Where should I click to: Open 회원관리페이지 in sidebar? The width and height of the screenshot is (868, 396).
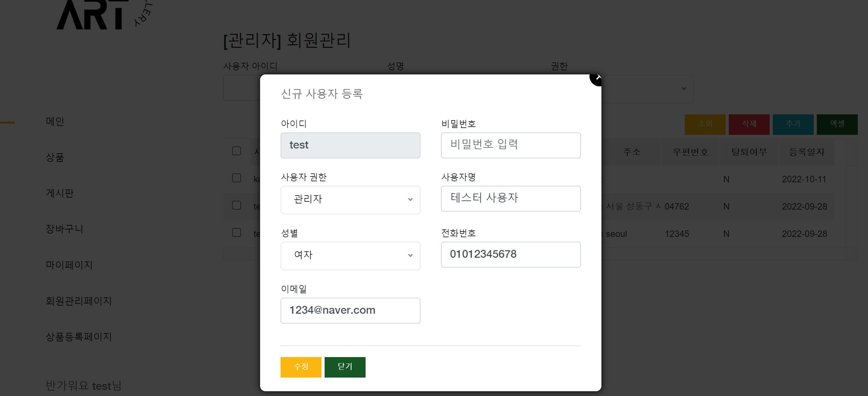point(79,301)
